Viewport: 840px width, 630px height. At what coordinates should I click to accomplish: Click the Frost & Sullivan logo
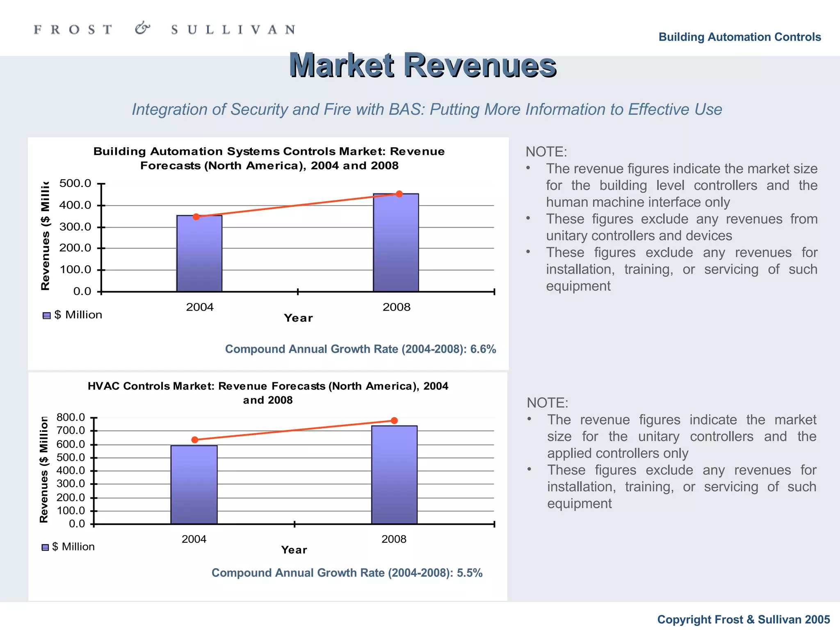pos(164,30)
